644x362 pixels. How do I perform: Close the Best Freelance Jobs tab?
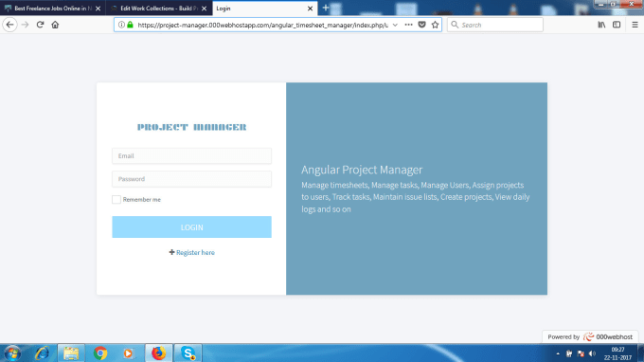[x=98, y=9]
